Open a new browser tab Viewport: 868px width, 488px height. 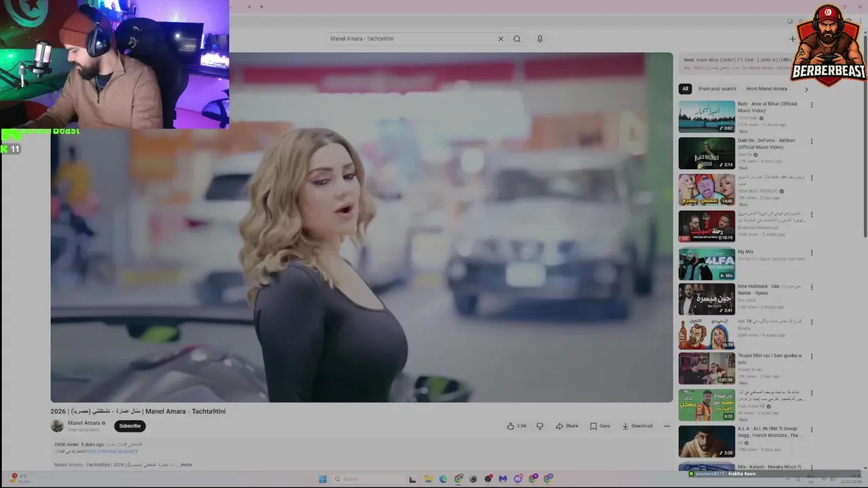[x=261, y=7]
